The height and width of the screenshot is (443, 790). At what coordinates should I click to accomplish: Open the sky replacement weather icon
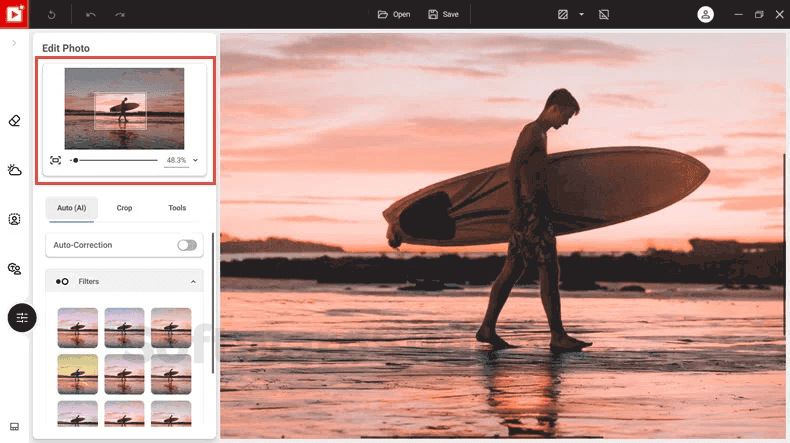pyautogui.click(x=14, y=170)
